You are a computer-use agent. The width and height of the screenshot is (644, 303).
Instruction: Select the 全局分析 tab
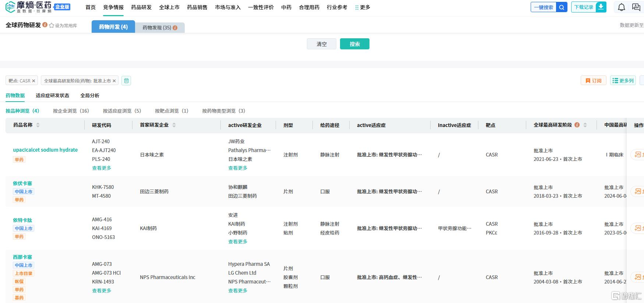(90, 96)
